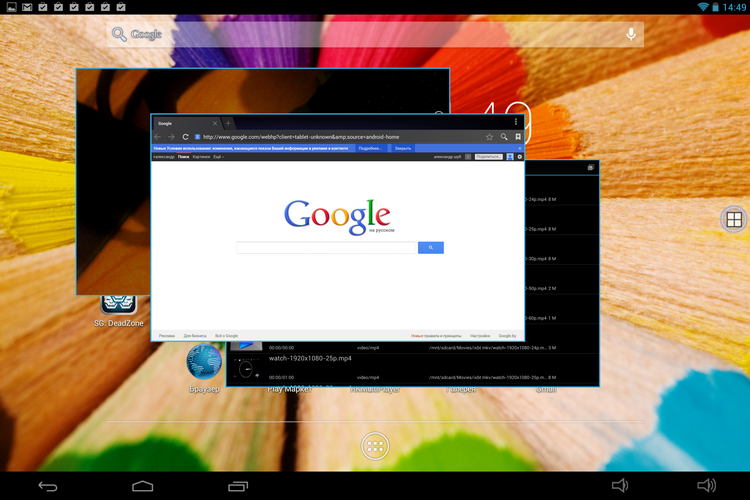The width and height of the screenshot is (750, 500).
Task: Tap the blue play thumbnail in video list
Action: 246,345
